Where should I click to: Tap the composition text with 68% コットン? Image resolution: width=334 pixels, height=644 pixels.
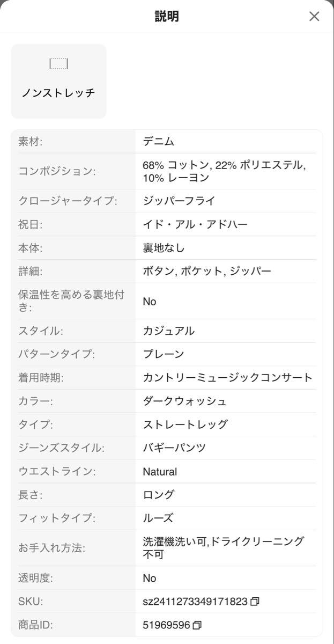tap(224, 171)
